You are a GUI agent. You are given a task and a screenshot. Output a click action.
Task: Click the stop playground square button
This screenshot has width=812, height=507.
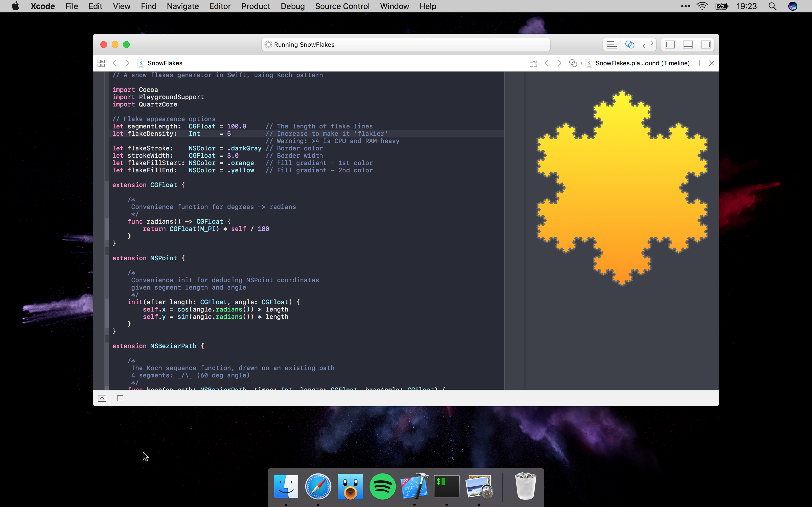(120, 398)
